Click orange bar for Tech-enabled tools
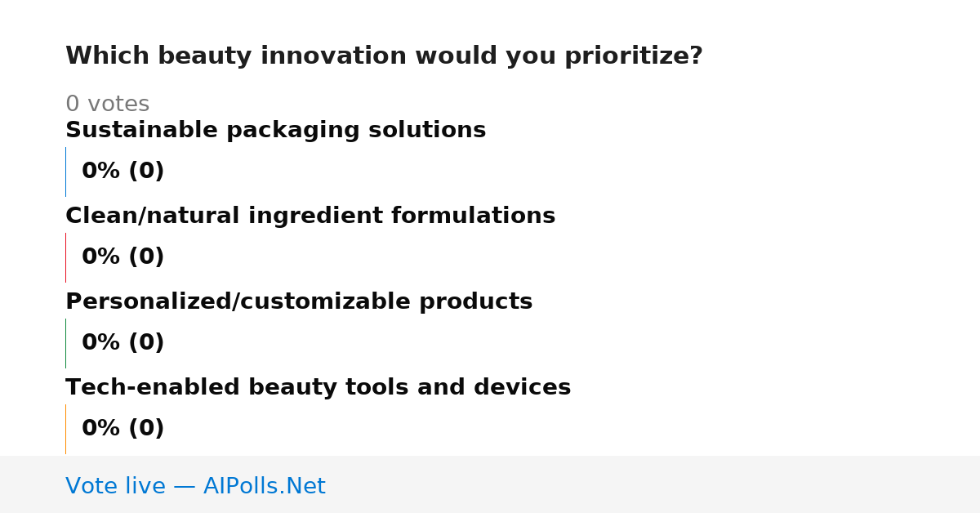The width and height of the screenshot is (980, 513). click(x=65, y=429)
